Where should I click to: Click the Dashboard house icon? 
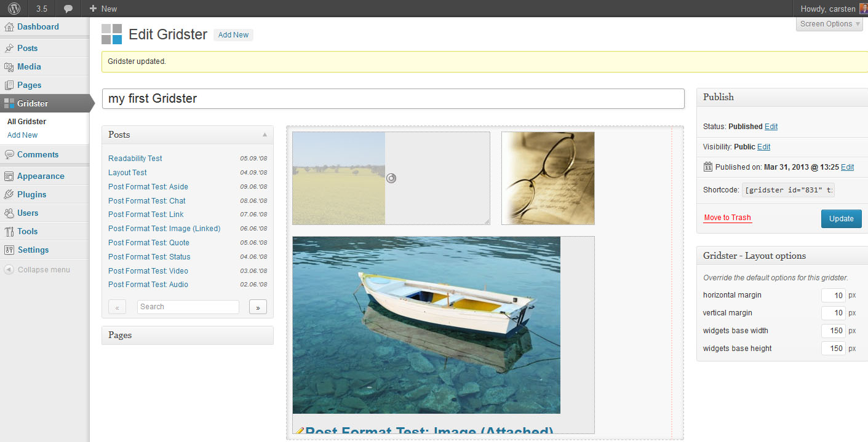[x=9, y=26]
